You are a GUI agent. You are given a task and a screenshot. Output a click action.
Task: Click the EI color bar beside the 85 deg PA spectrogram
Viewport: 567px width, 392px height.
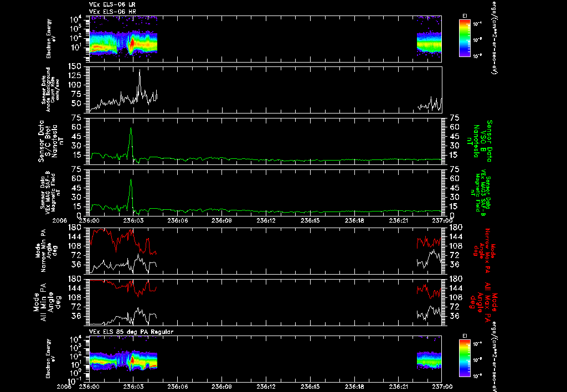pyautogui.click(x=465, y=358)
